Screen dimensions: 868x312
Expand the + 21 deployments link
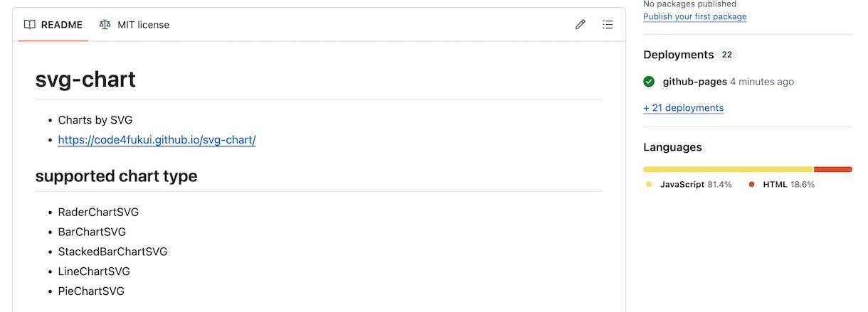684,108
